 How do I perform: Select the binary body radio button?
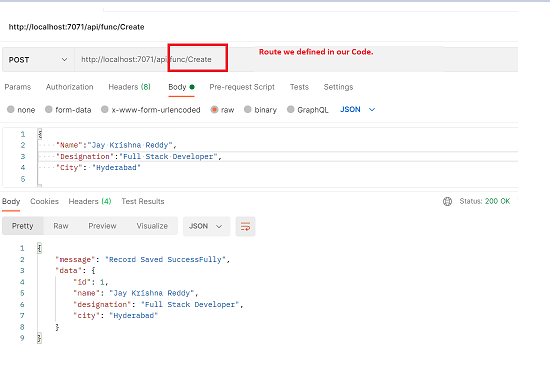point(248,109)
